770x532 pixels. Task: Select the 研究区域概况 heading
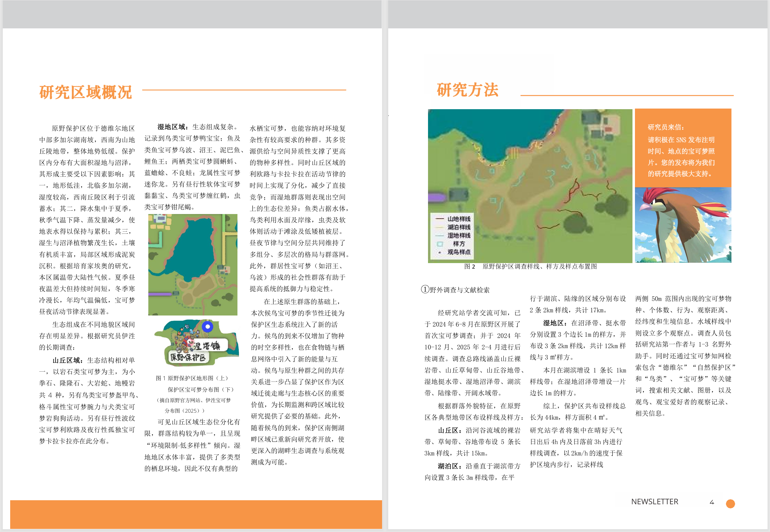pos(86,92)
